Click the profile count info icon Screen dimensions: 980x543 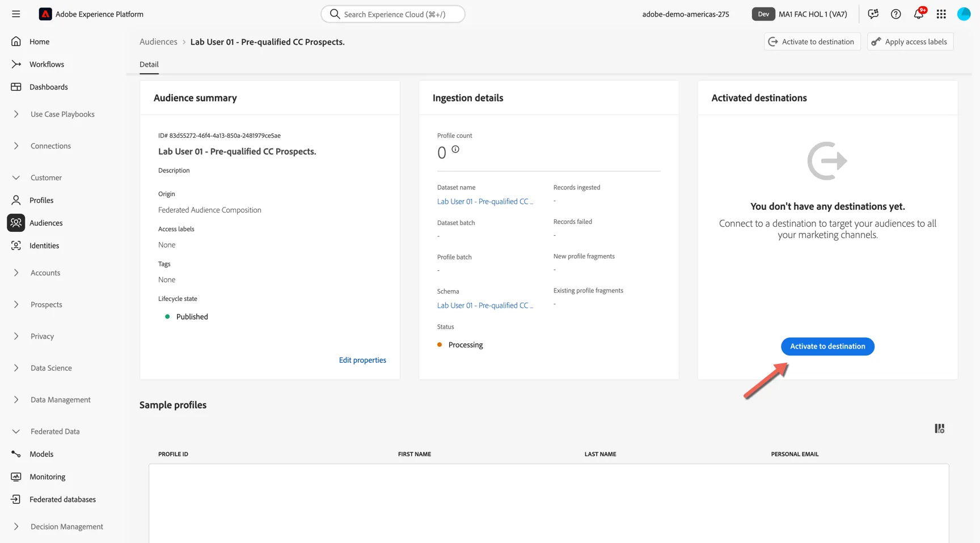(455, 150)
